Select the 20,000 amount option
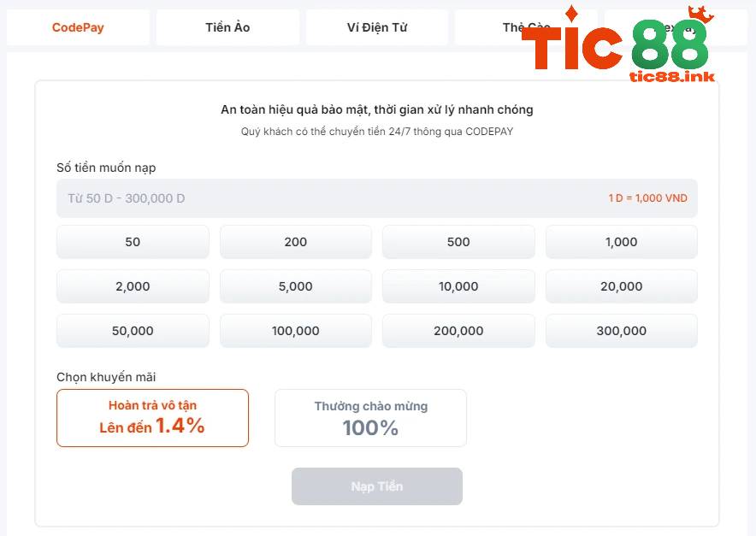The image size is (756, 536). click(621, 286)
